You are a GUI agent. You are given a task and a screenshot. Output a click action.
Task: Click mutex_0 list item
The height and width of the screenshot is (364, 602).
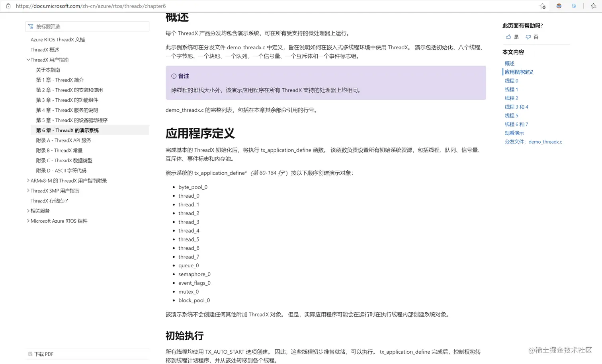(x=188, y=292)
